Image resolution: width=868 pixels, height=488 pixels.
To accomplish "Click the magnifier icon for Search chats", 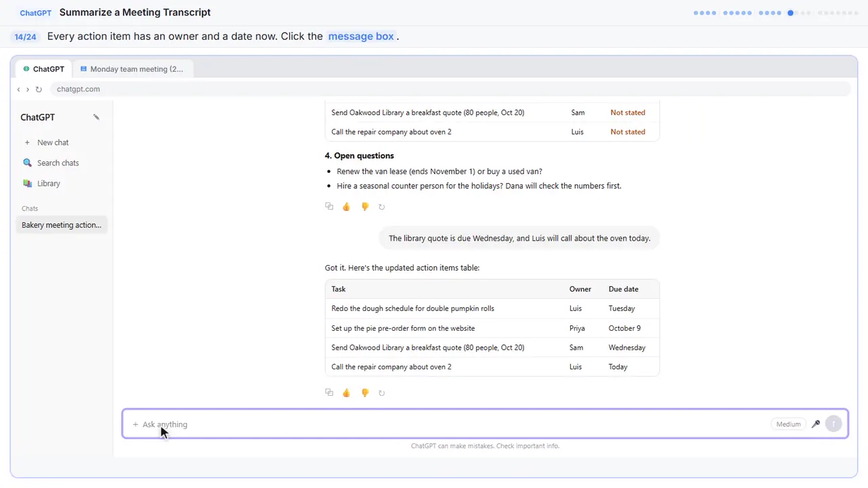I will pos(27,163).
